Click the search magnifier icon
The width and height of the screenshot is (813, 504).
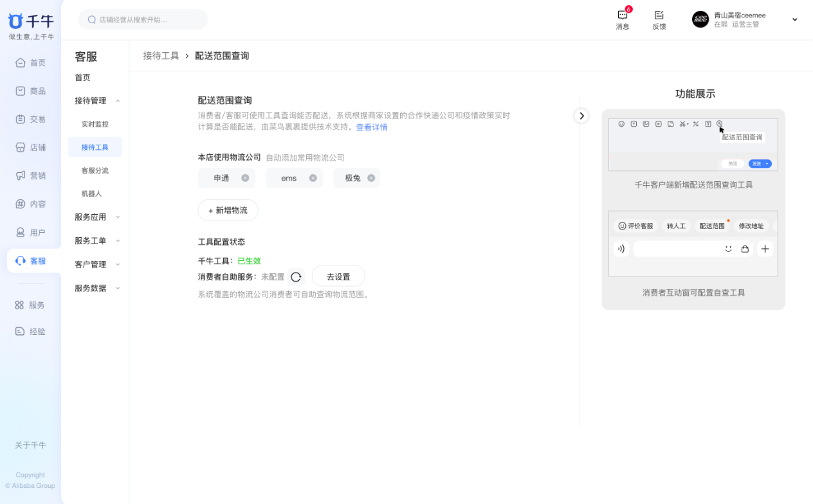tap(92, 20)
